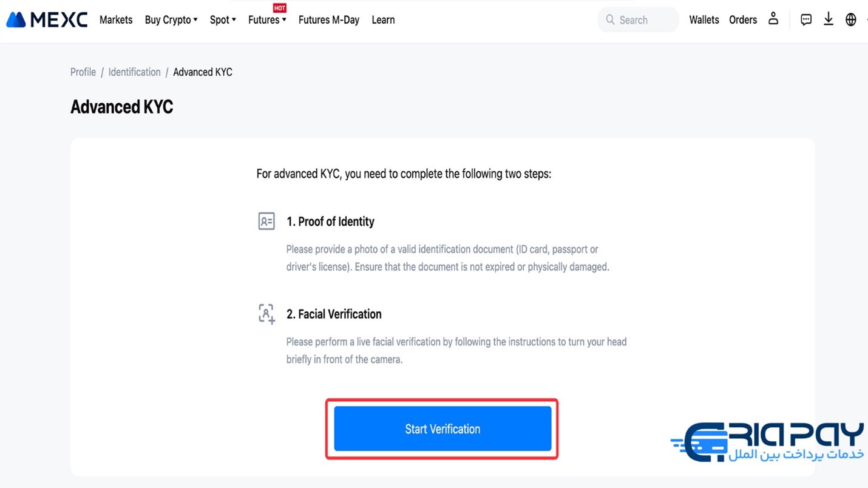The image size is (868, 488).
Task: Go back to Profile breadcrumb
Action: coord(83,72)
